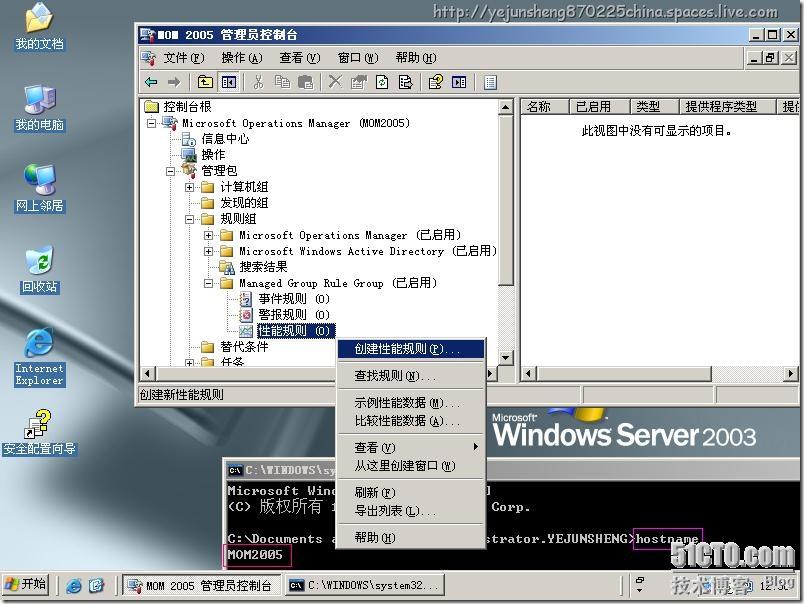Open 回收站 desktop icon
Viewport: 804px width, 604px height.
tap(39, 270)
